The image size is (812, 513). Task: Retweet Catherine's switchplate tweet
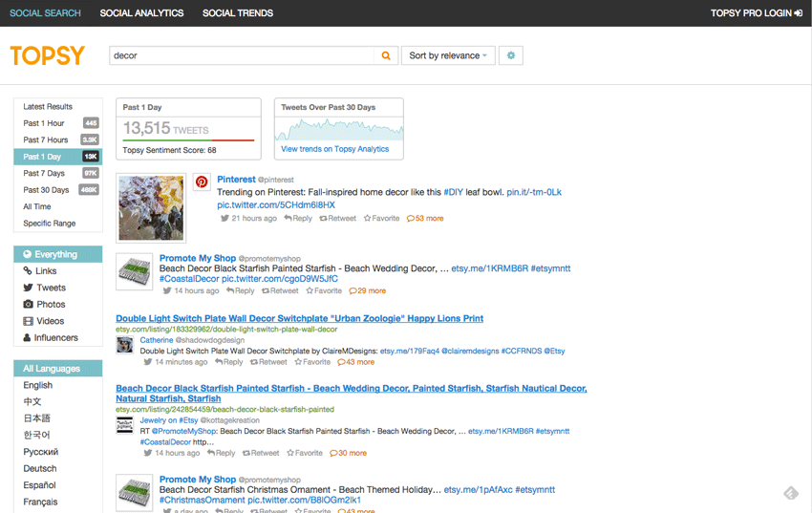pos(268,362)
